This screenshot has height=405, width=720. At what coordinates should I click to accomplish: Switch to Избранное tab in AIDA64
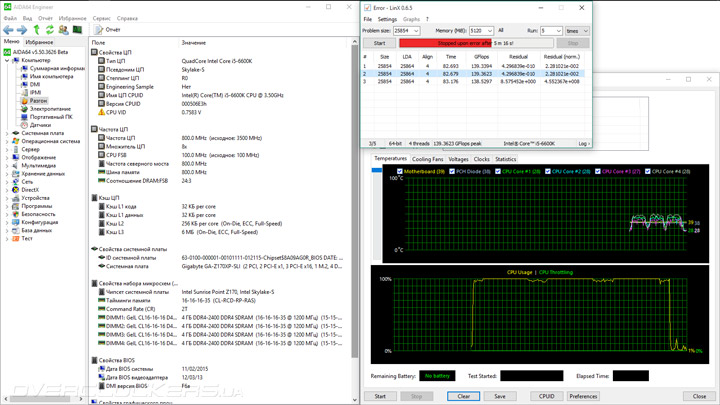pyautogui.click(x=39, y=42)
